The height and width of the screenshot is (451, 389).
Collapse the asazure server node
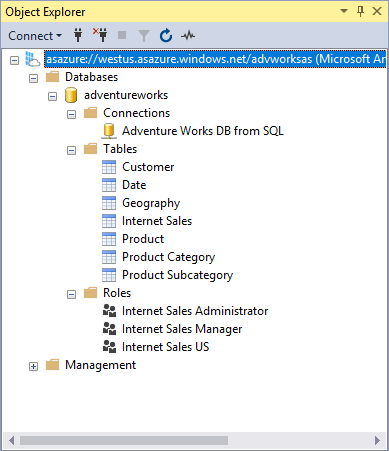pyautogui.click(x=14, y=61)
